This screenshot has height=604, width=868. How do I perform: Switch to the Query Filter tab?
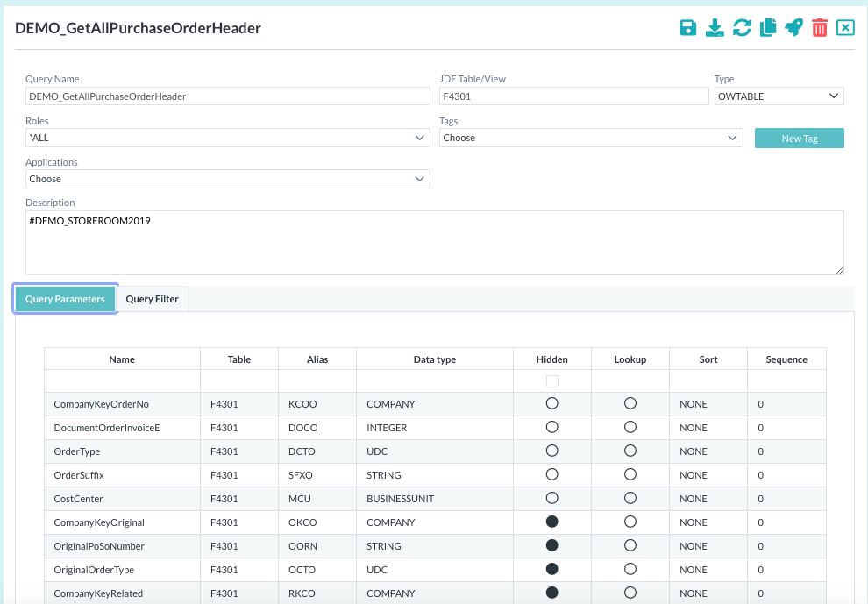point(152,299)
